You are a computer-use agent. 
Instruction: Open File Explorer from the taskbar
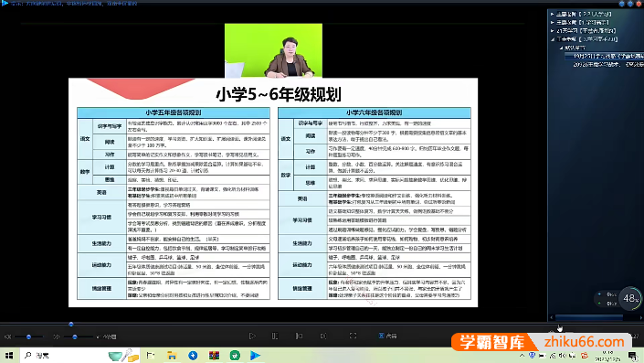[172, 355]
